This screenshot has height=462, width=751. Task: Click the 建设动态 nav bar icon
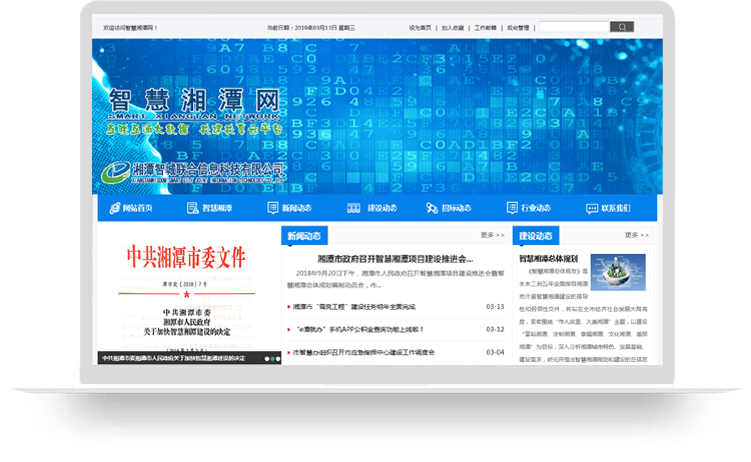[353, 208]
